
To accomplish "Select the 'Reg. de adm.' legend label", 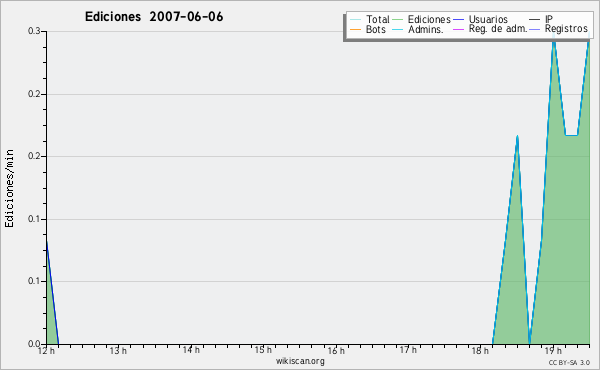I will [498, 29].
